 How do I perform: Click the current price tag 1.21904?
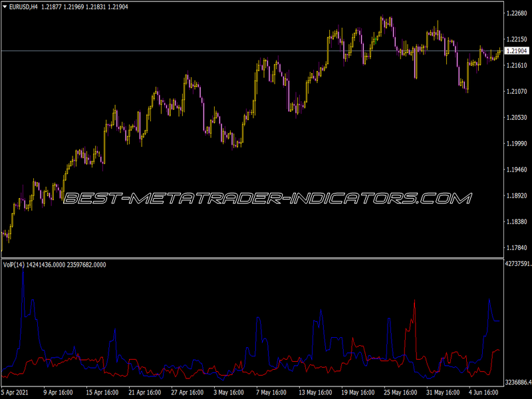click(x=517, y=51)
